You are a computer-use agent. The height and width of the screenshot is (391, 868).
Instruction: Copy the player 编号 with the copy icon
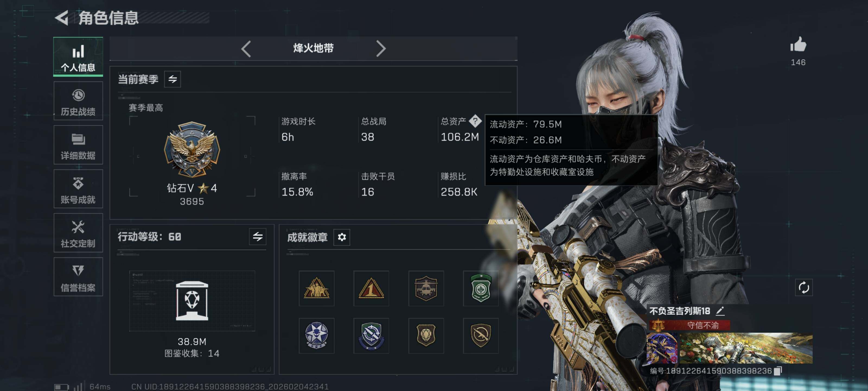(778, 371)
